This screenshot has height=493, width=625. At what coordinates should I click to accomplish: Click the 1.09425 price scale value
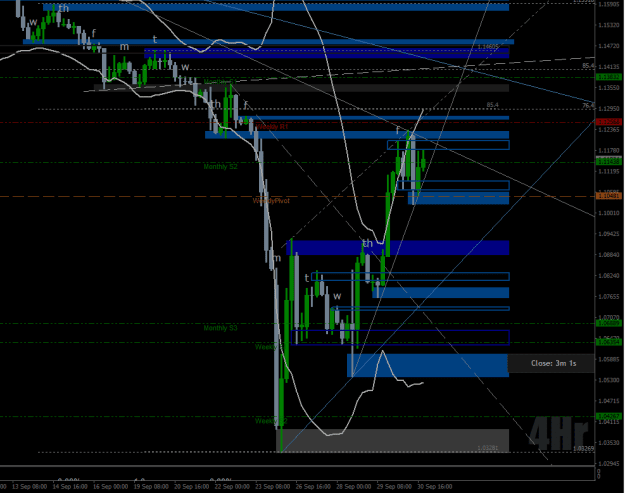pyautogui.click(x=609, y=234)
